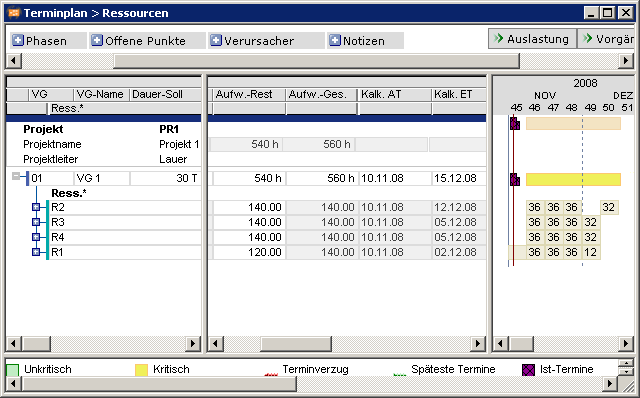640x398 pixels.
Task: Click the Kritisch yellow legend swatch
Action: click(x=141, y=370)
